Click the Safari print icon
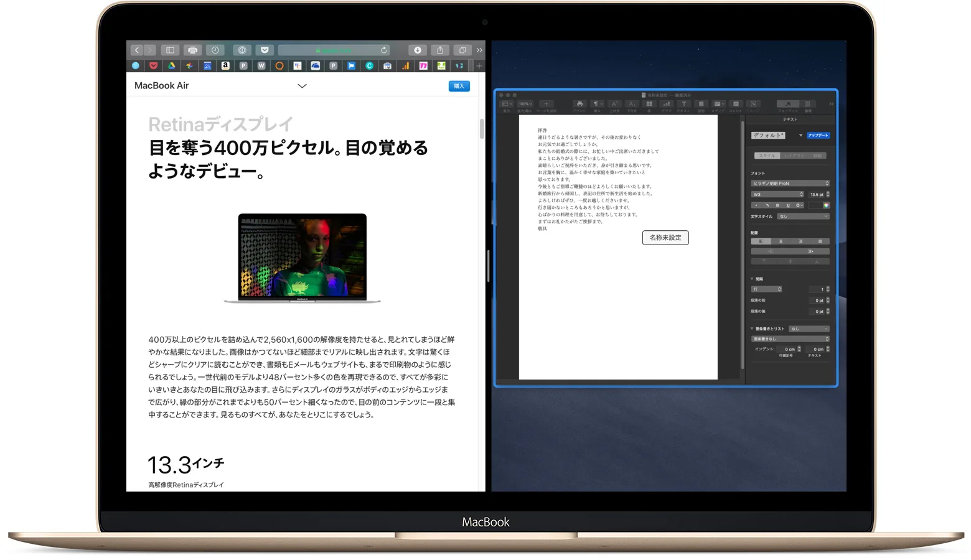Screen dimensions: 971x560 coord(193,50)
